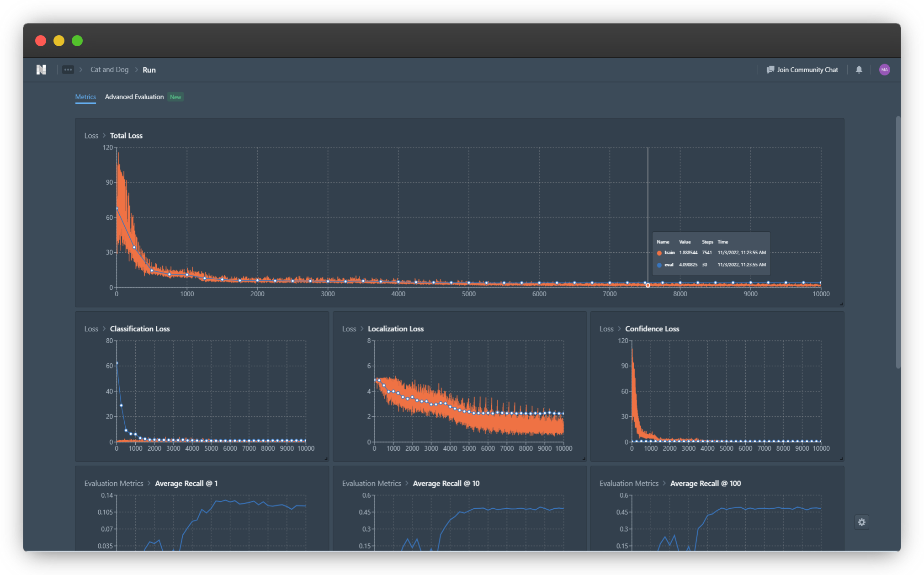The width and height of the screenshot is (924, 575).
Task: Select the Metrics tab
Action: click(85, 96)
